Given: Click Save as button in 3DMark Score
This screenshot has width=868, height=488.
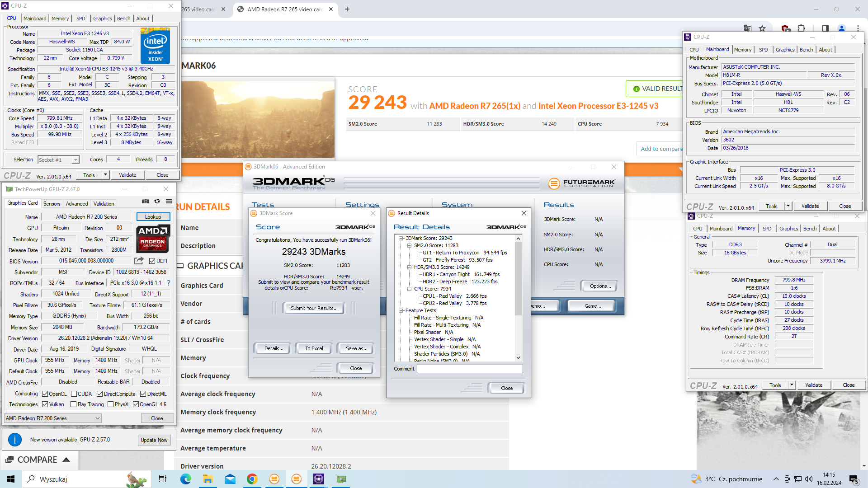Looking at the screenshot, I should pos(356,348).
